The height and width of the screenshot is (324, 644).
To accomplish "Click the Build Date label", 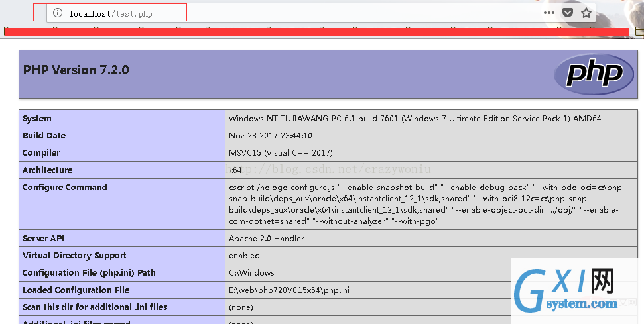I will [44, 136].
